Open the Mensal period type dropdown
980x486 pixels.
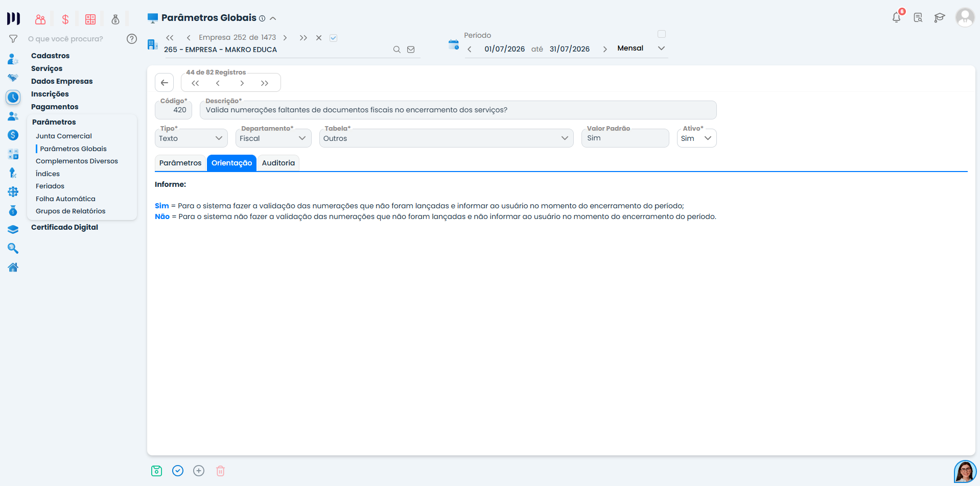pos(641,48)
